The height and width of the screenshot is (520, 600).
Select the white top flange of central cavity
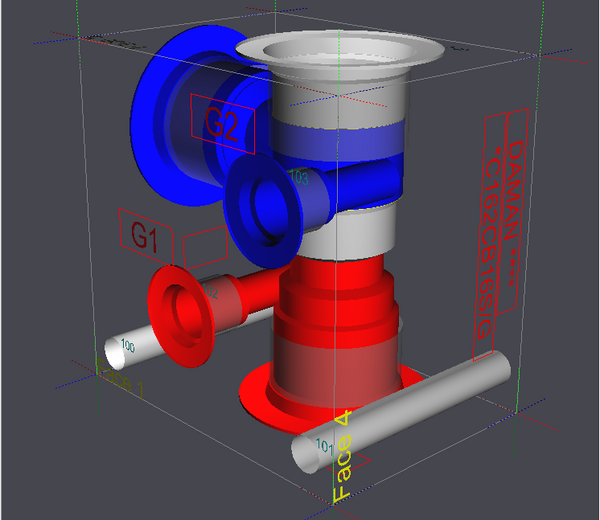340,52
